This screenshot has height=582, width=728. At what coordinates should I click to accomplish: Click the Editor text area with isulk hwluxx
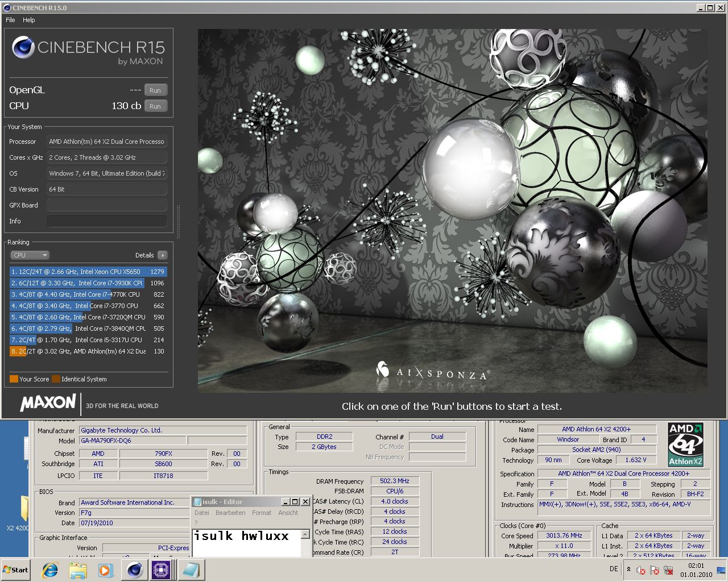pos(246,543)
